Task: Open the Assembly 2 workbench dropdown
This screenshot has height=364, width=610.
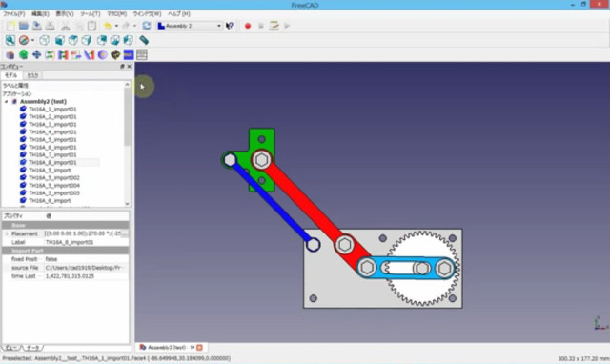Action: (189, 26)
